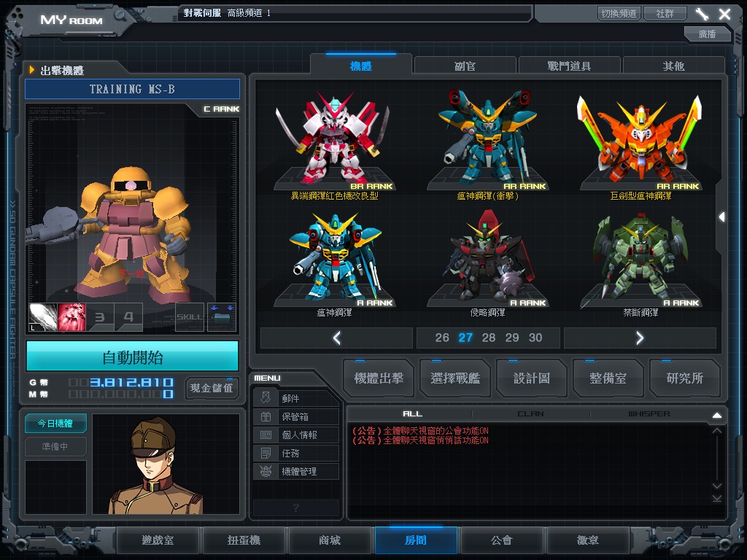Click the magnifier icon beside MY ROOM
The height and width of the screenshot is (560, 747).
[x=120, y=16]
